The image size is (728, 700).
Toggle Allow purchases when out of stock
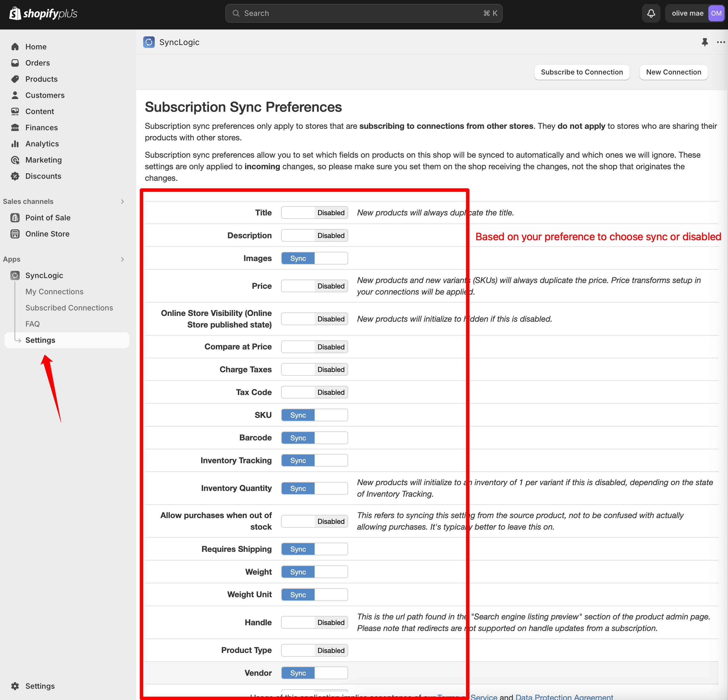[314, 521]
